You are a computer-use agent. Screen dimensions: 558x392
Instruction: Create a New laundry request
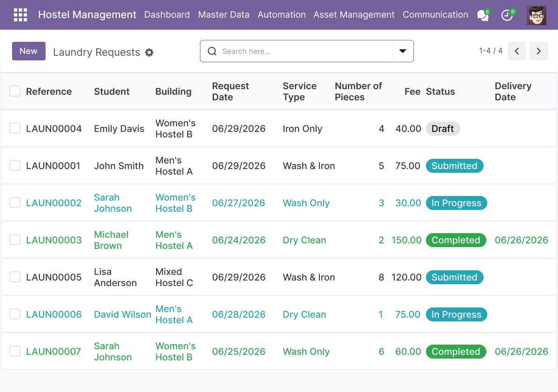[x=29, y=51]
